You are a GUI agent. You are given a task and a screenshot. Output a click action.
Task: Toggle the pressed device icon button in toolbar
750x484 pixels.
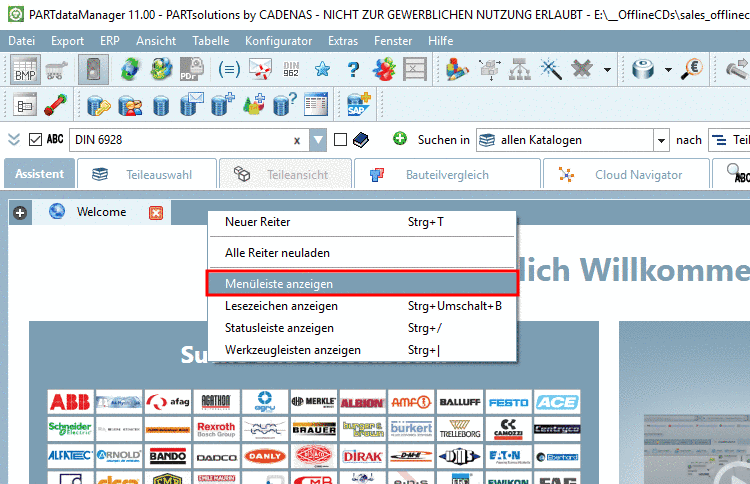point(93,69)
